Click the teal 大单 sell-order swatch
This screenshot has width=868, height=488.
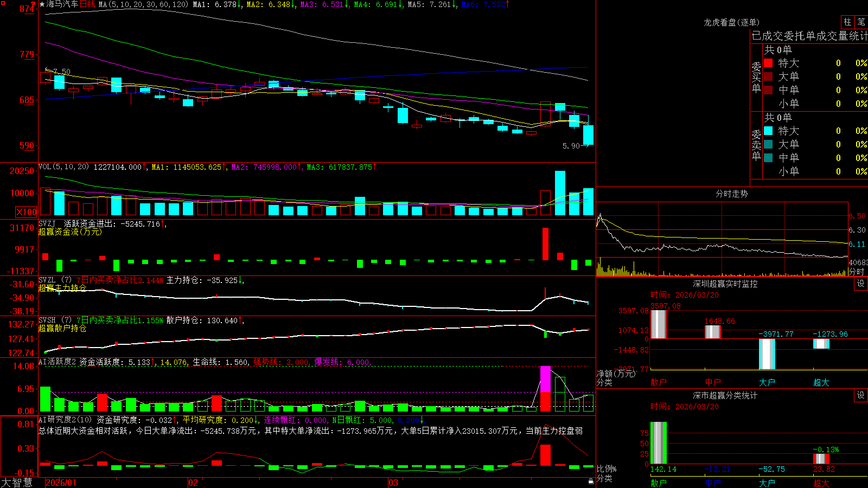click(768, 144)
